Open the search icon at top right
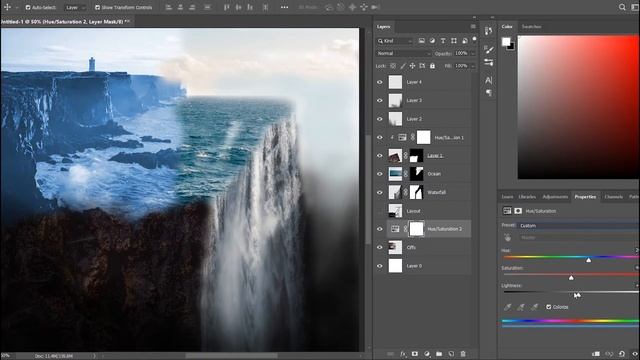Image resolution: width=640 pixels, height=360 pixels. (622, 7)
